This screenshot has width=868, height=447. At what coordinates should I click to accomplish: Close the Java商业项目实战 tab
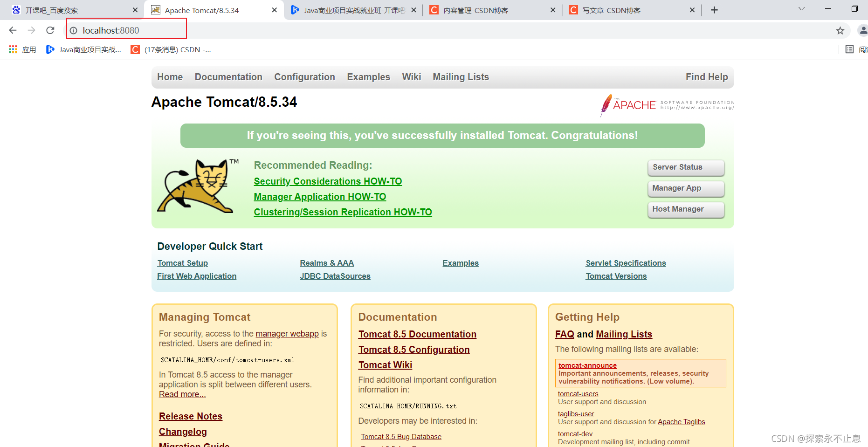(413, 10)
